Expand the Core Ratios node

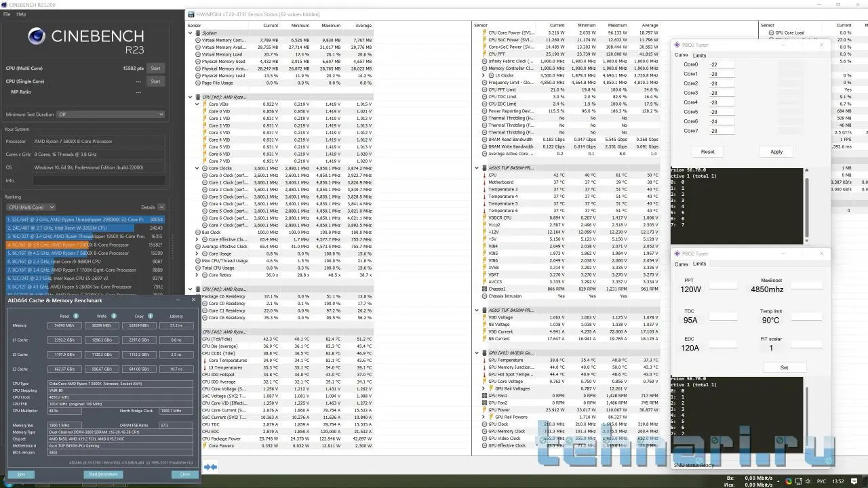tap(197, 274)
